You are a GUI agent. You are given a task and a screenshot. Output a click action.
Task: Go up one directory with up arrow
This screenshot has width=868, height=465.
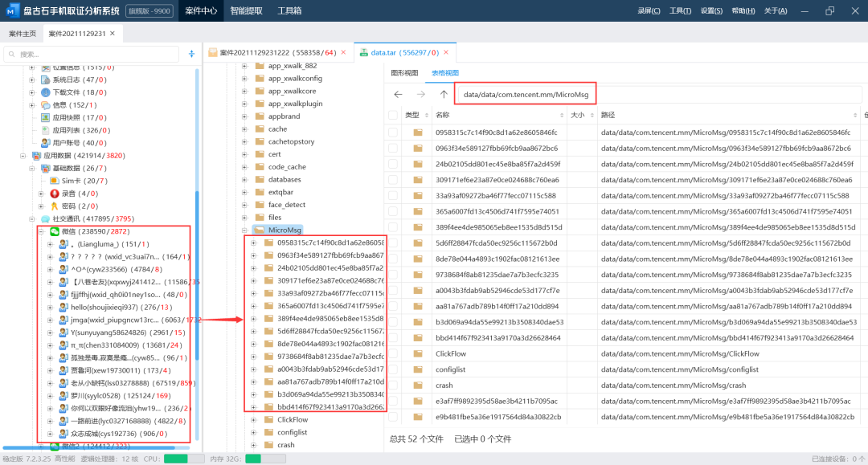point(443,94)
